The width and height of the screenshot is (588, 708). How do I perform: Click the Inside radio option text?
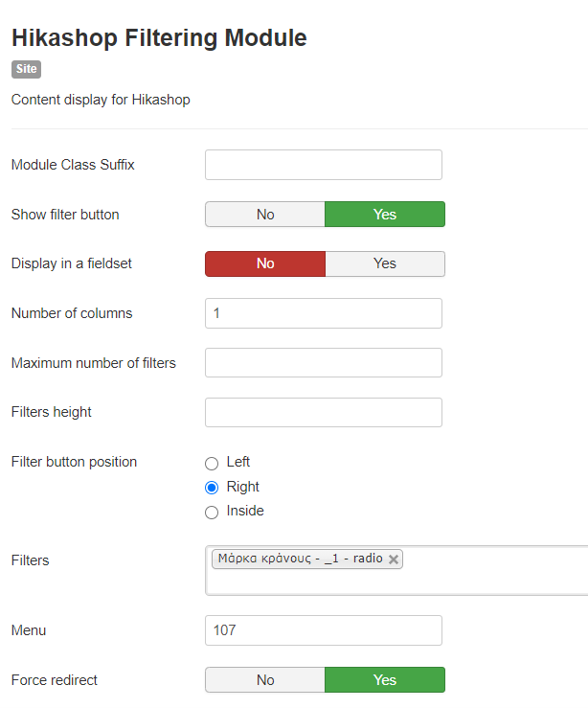(245, 511)
